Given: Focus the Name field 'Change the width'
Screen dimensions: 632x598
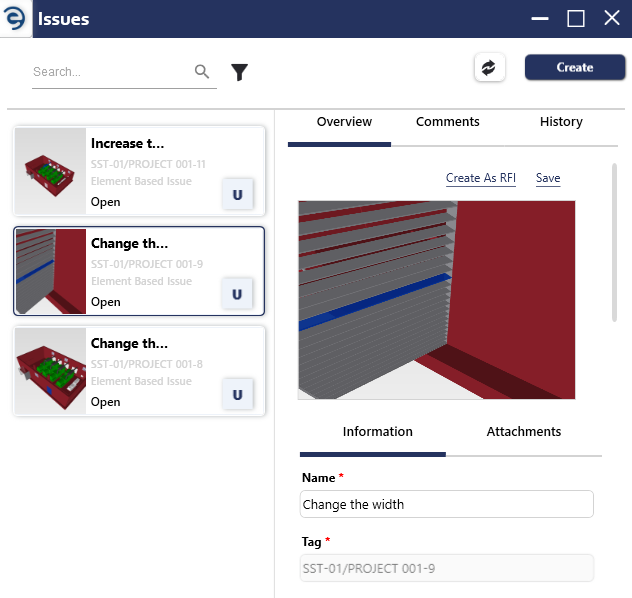Looking at the screenshot, I should (x=447, y=504).
